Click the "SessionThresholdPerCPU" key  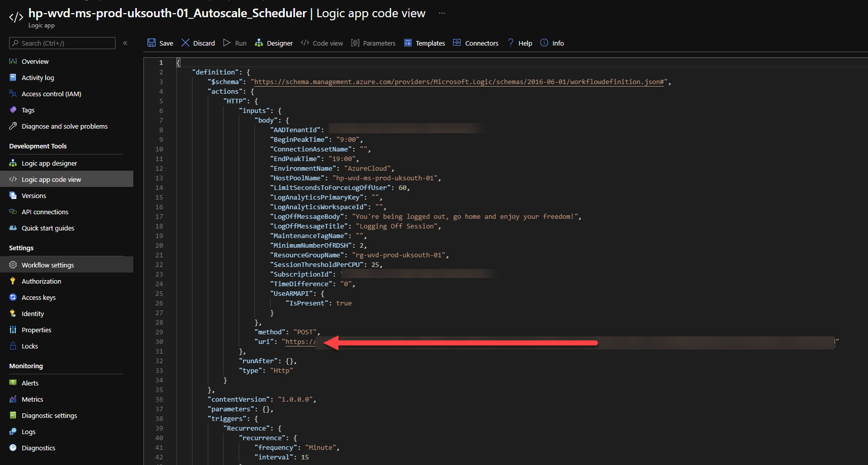317,264
